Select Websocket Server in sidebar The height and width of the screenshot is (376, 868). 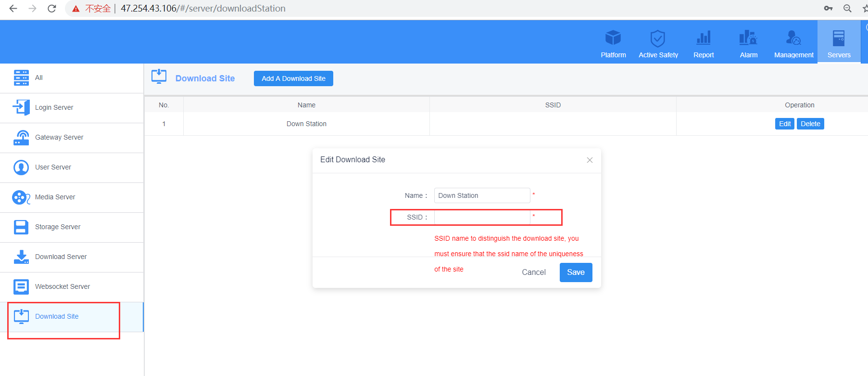pos(72,287)
